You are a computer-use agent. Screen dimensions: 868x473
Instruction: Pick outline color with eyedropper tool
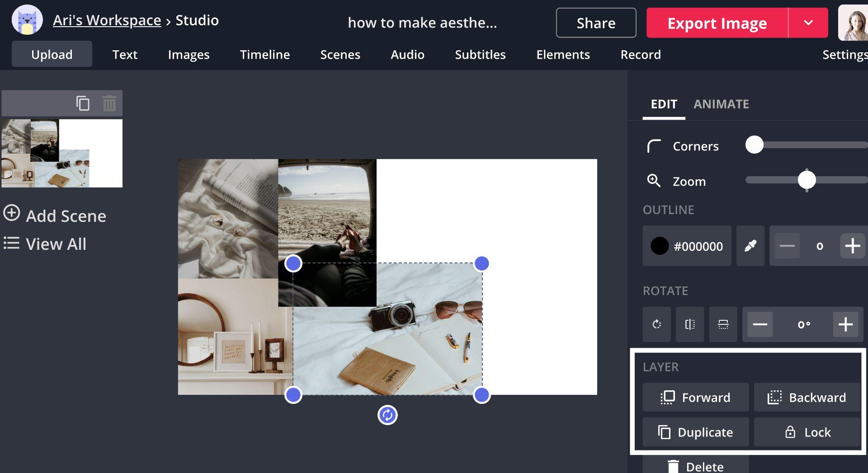(x=750, y=246)
